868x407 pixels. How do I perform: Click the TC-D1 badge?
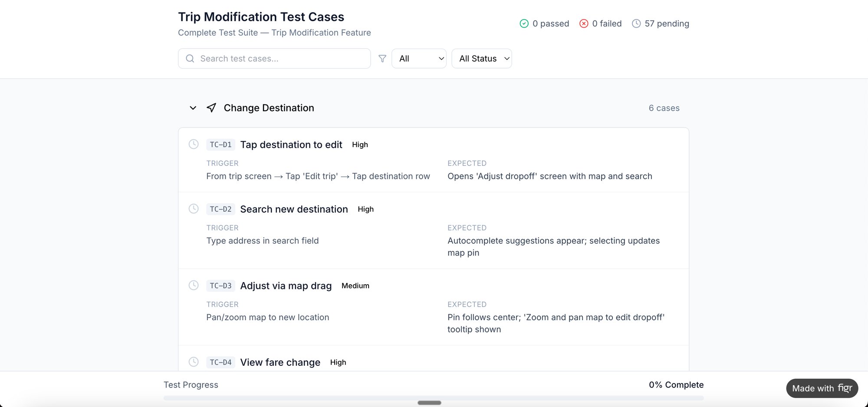coord(220,144)
